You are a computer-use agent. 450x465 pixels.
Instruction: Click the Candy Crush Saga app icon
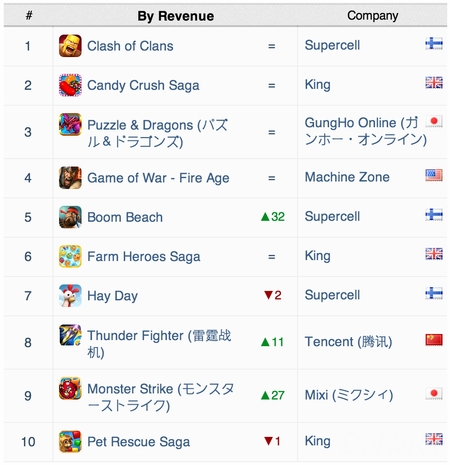70,85
